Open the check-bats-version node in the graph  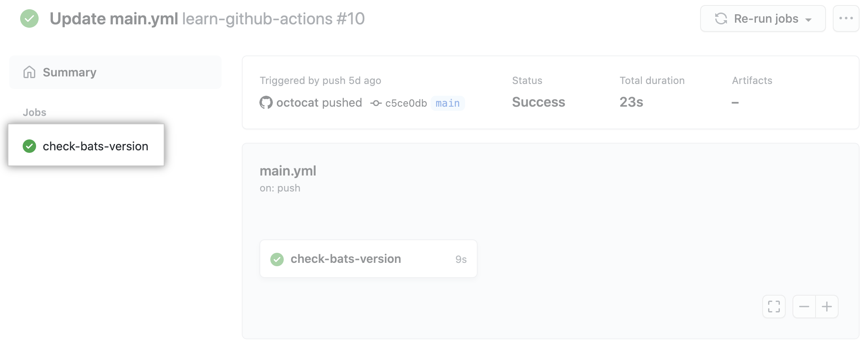click(x=346, y=259)
